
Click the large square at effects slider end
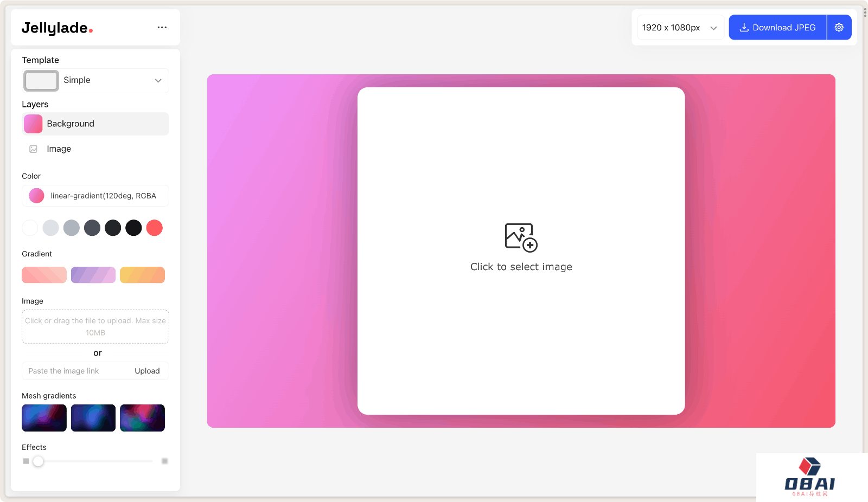pyautogui.click(x=164, y=461)
